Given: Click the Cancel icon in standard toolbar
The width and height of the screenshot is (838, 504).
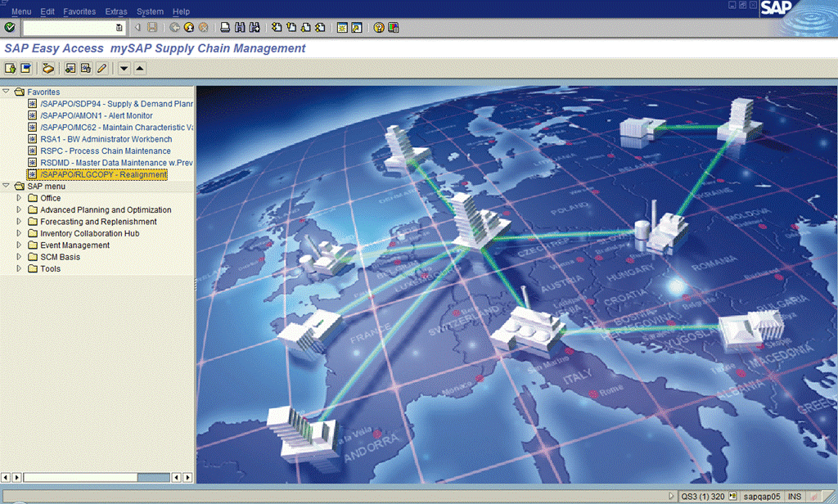Looking at the screenshot, I should tap(203, 27).
